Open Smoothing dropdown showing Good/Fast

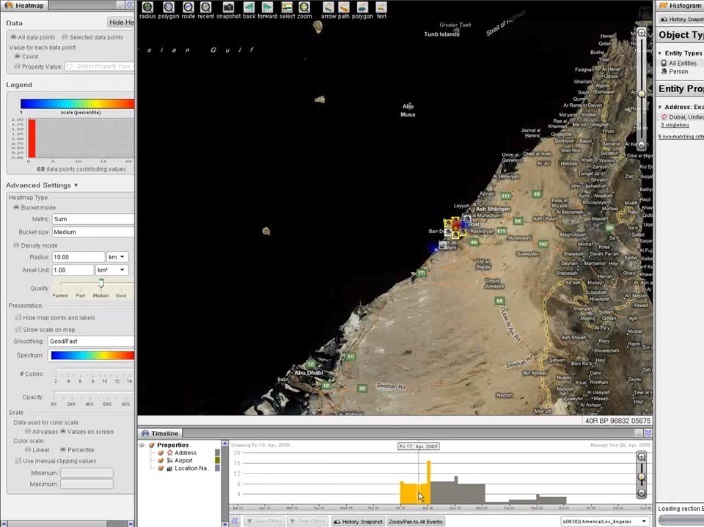91,341
